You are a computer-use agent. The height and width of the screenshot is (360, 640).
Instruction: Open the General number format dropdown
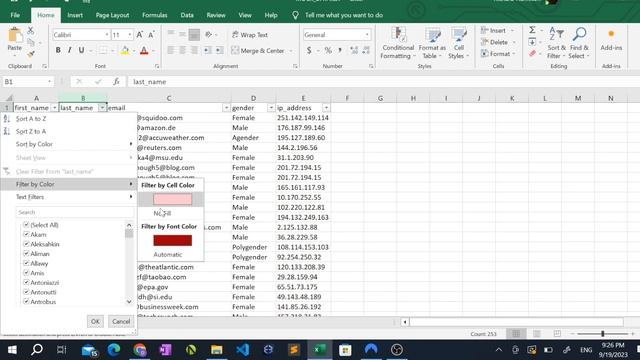tap(367, 35)
